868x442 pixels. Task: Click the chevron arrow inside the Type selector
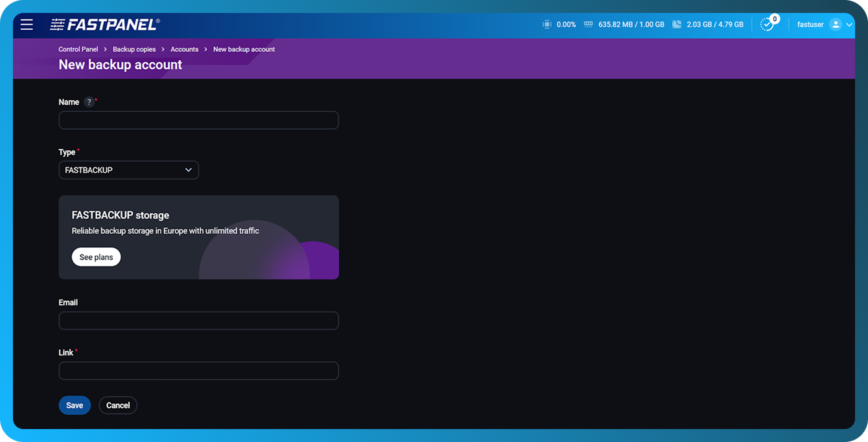click(x=188, y=170)
